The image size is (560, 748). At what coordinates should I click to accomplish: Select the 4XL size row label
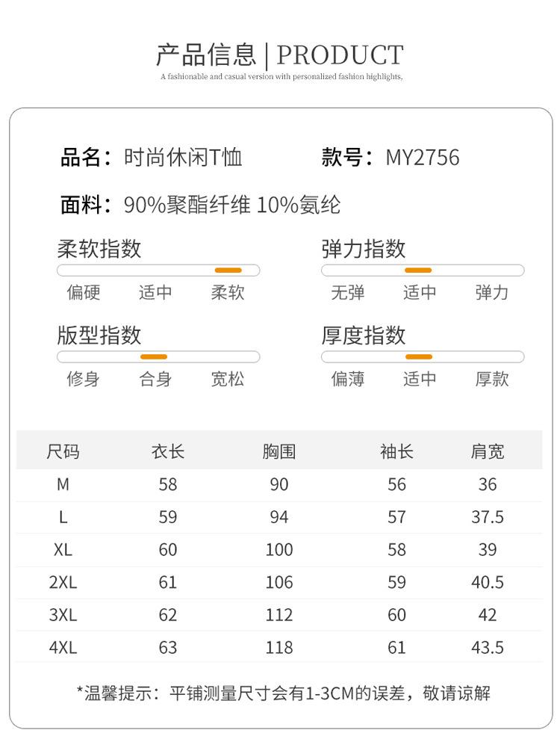pos(63,648)
